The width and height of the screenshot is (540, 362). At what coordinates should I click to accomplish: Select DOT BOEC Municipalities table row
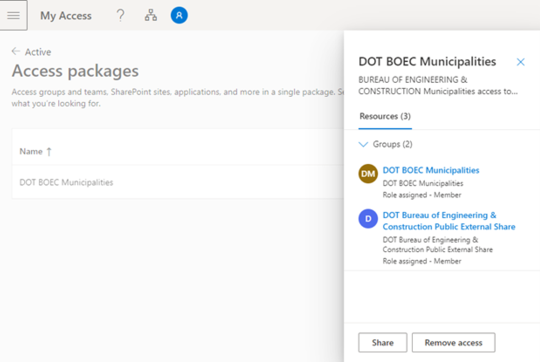click(x=178, y=182)
